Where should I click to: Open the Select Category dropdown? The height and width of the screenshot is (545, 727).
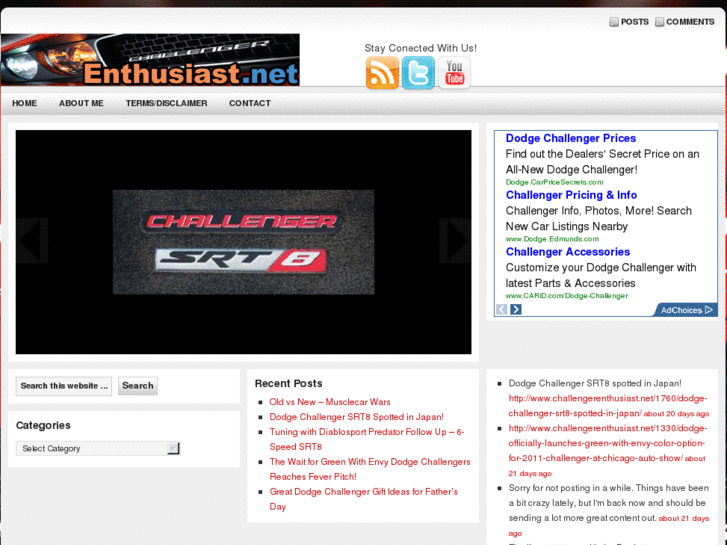tap(98, 448)
